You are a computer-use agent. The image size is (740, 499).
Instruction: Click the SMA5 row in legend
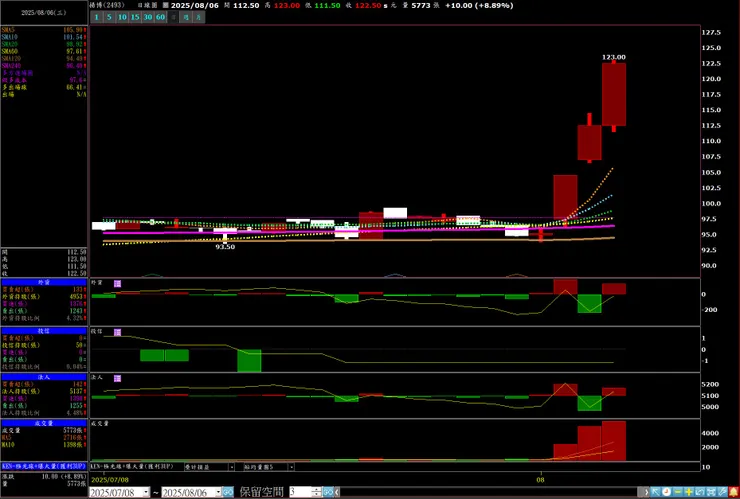pos(44,30)
